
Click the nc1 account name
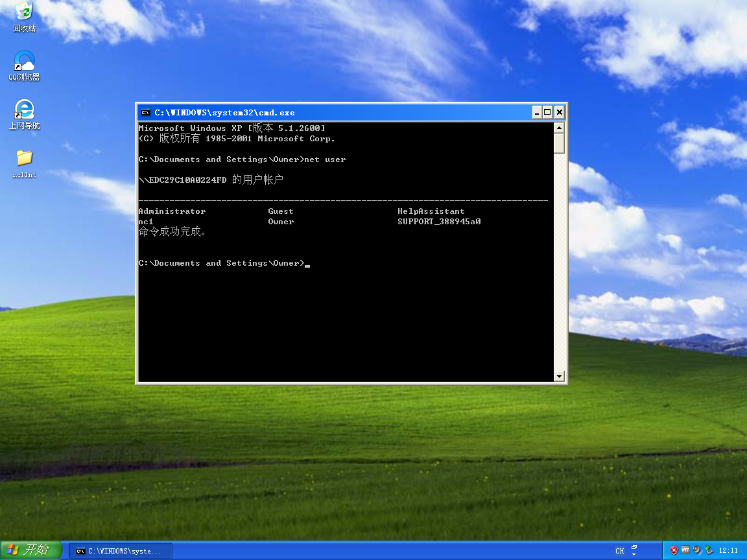[x=146, y=222]
